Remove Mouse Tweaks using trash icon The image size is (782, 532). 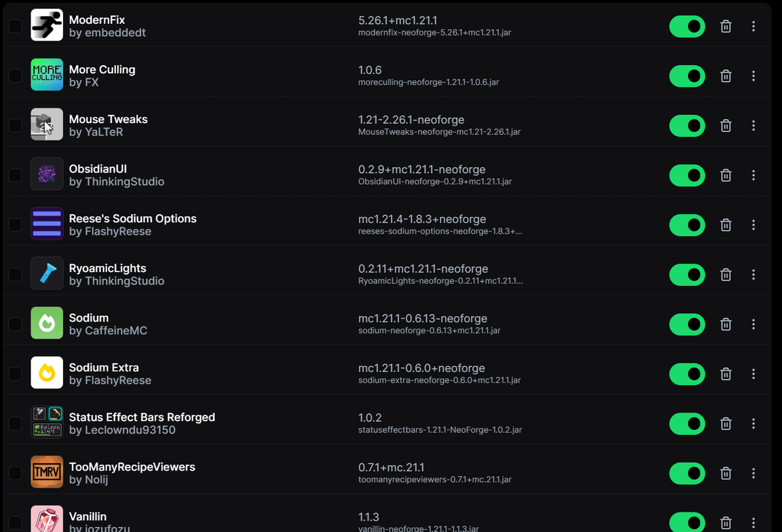[726, 125]
